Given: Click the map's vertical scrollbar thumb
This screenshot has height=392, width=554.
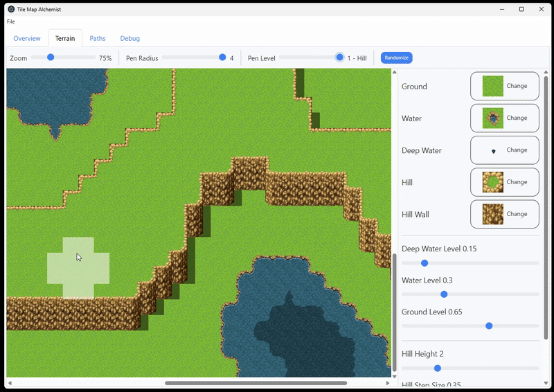Looking at the screenshot, I should click(x=394, y=312).
